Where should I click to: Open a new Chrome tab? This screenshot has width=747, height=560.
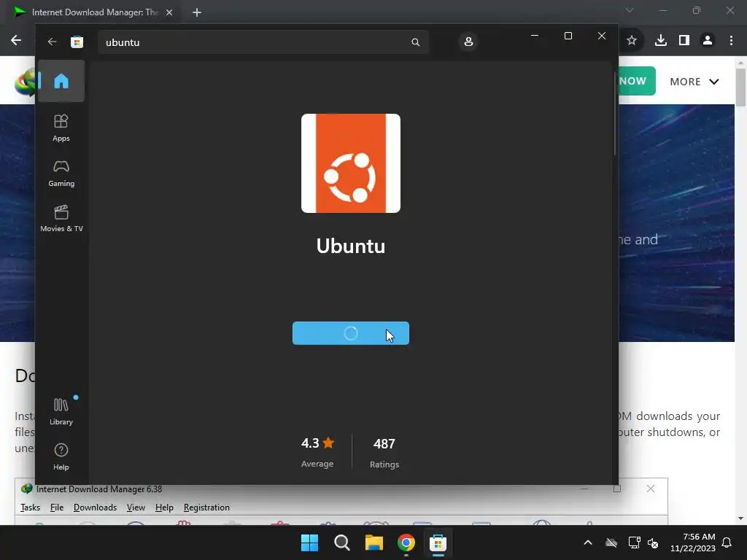click(x=197, y=13)
